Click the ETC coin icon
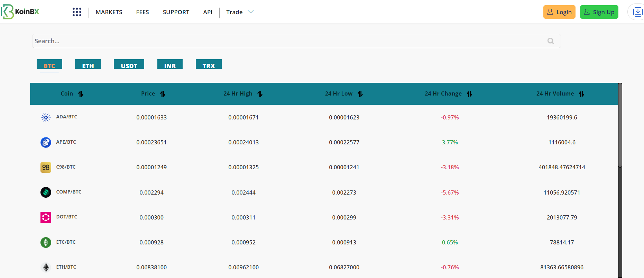 pyautogui.click(x=46, y=242)
